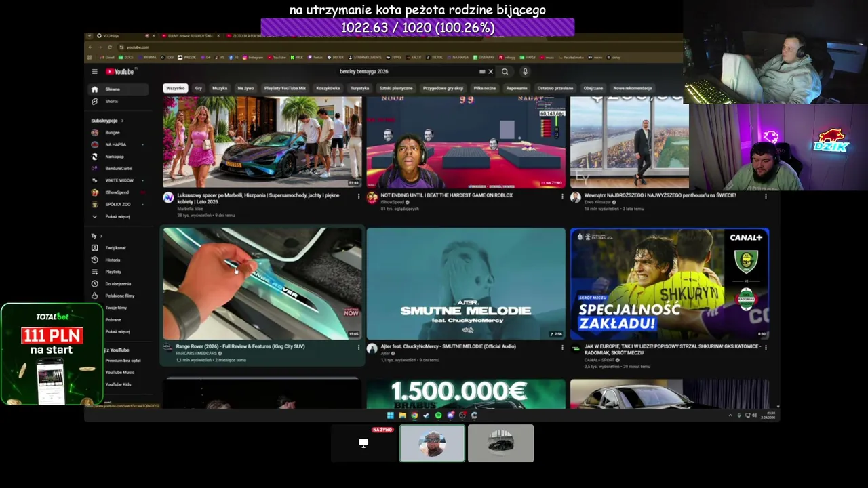Open options menu for IShowSpeed Roblox video
The width and height of the screenshot is (868, 488).
tap(562, 196)
